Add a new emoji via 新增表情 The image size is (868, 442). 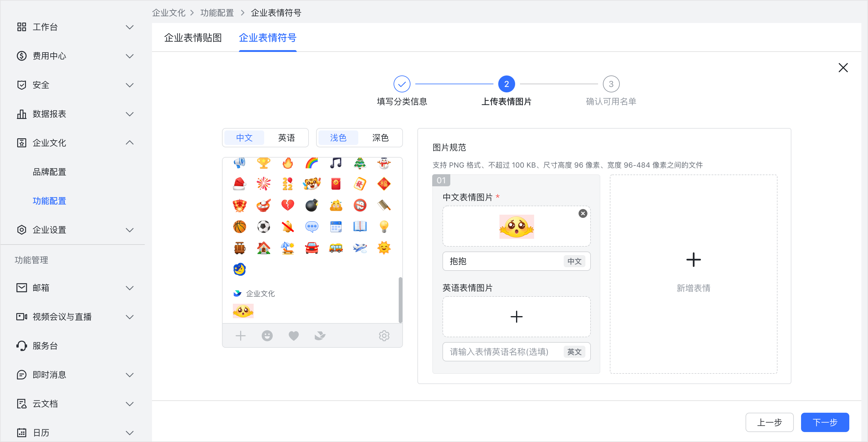click(693, 274)
